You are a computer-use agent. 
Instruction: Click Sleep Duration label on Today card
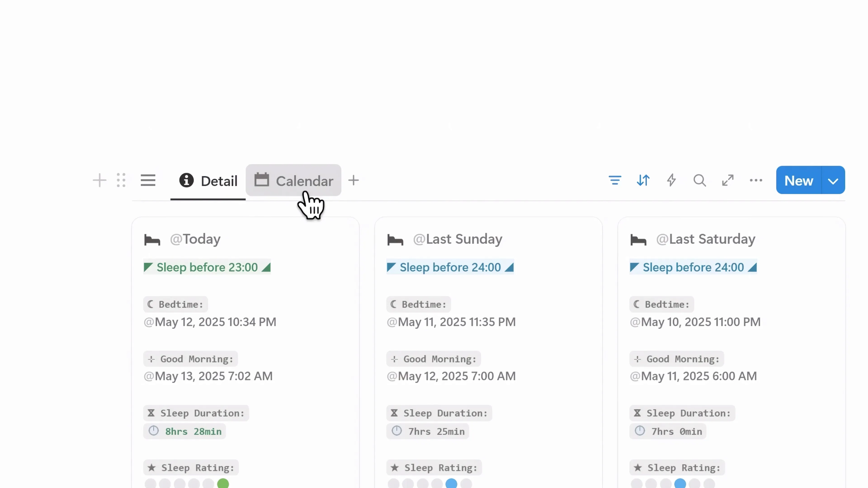point(196,413)
